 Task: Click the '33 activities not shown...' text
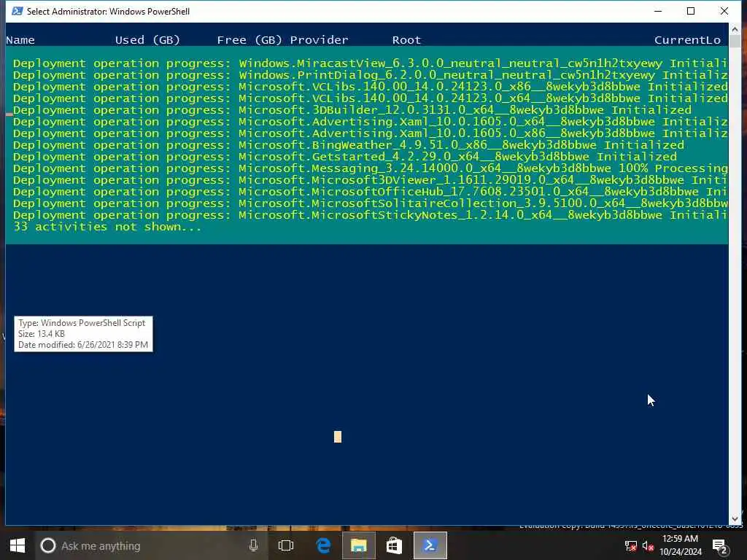108,227
